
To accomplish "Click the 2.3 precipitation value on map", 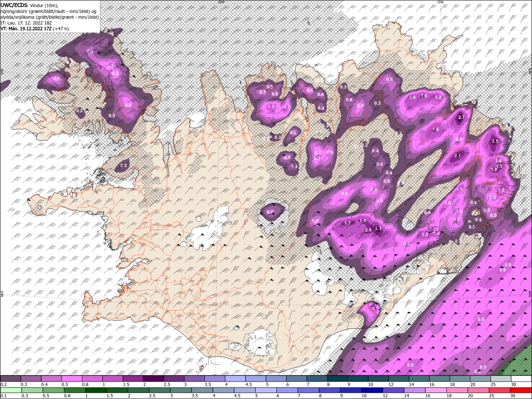I will click(x=378, y=228).
